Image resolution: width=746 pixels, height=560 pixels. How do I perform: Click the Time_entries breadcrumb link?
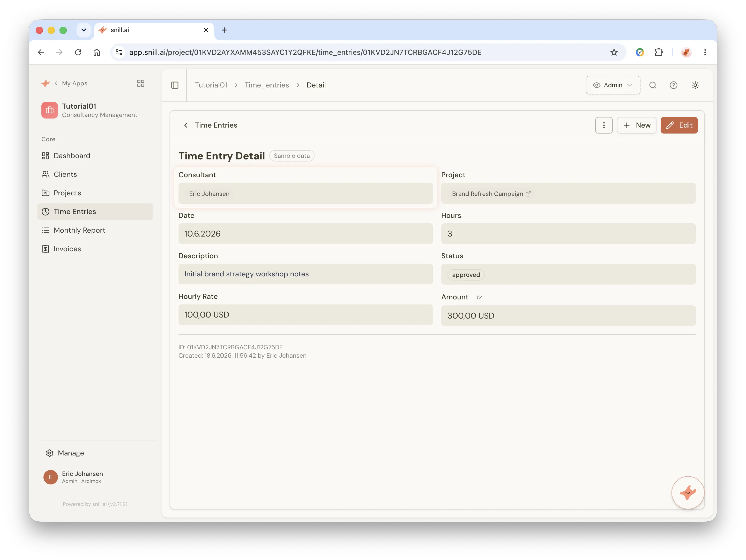click(267, 85)
